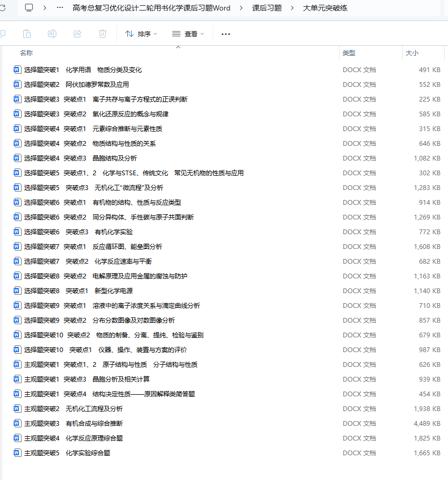The image size is (448, 490).
Task: Open the 排序 sort dropdown
Action: point(141,34)
